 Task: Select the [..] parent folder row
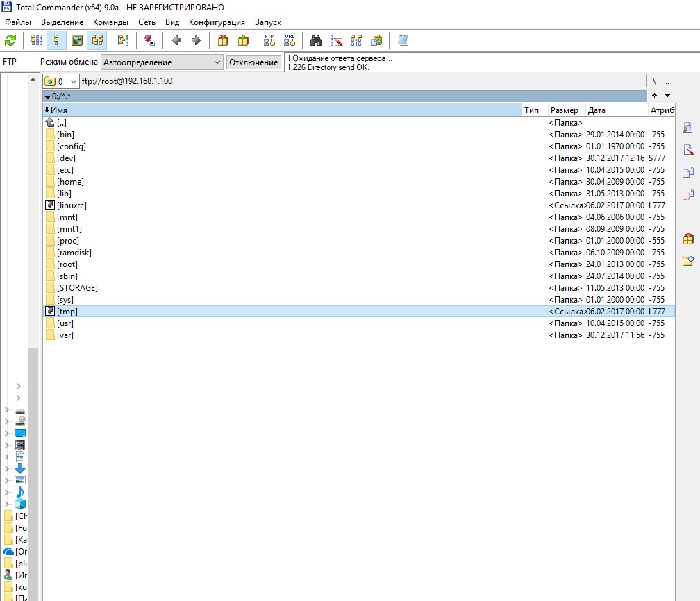pos(359,122)
